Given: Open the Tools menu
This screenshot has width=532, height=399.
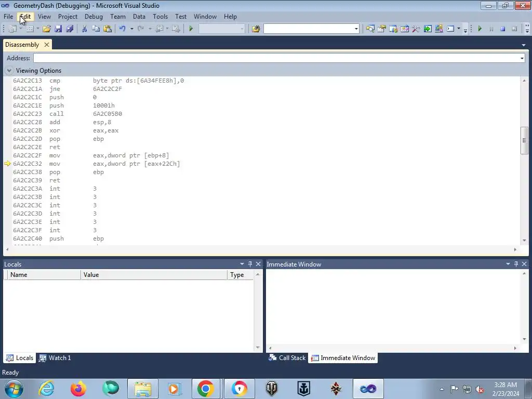Looking at the screenshot, I should tap(160, 16).
